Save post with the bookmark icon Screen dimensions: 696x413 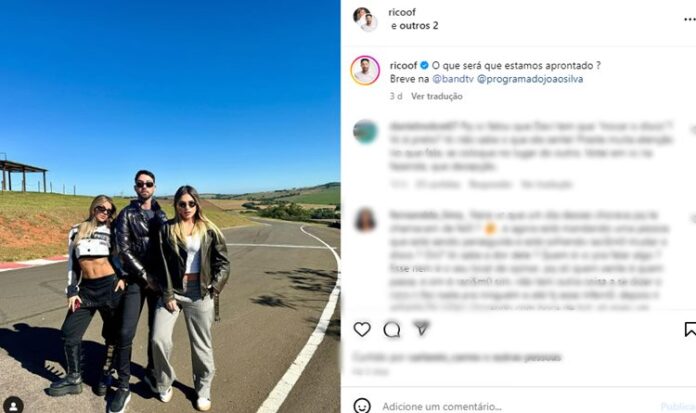tap(690, 329)
